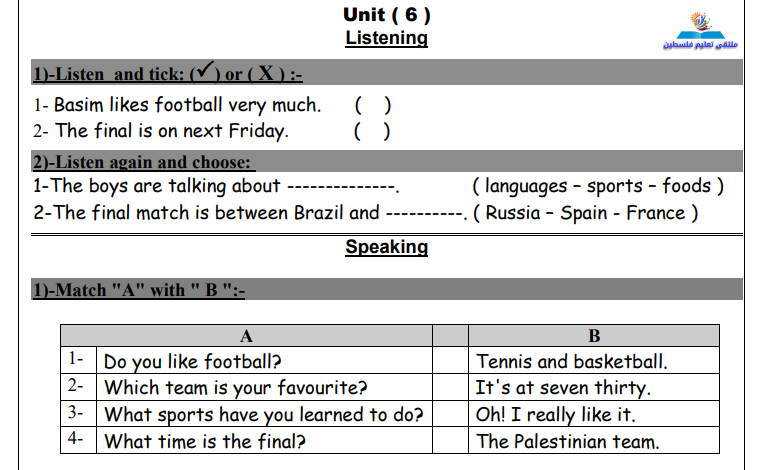This screenshot has height=470, width=764.
Task: Click the blank after 'boys are talking about'
Action: [343, 187]
